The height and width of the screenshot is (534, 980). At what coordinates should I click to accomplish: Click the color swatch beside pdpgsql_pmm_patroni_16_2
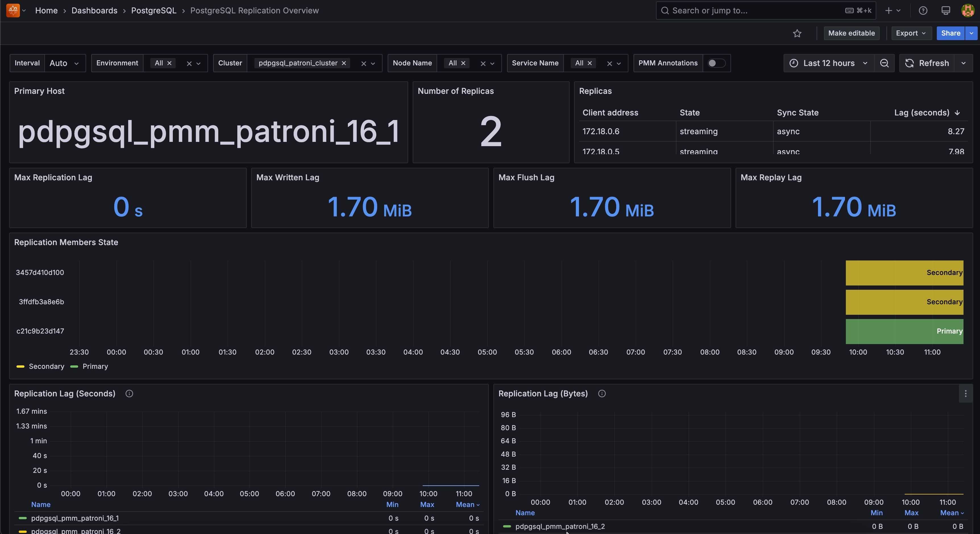[x=507, y=526]
